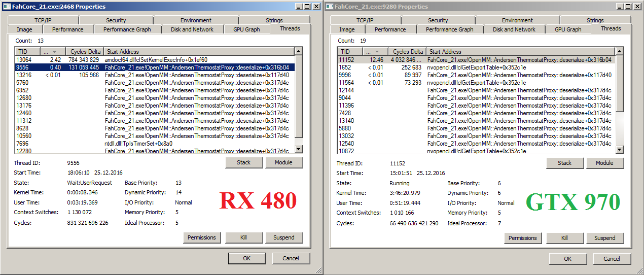Image resolution: width=644 pixels, height=275 pixels.
Task: Switch to Performance tab in right properties window
Action: pos(390,29)
